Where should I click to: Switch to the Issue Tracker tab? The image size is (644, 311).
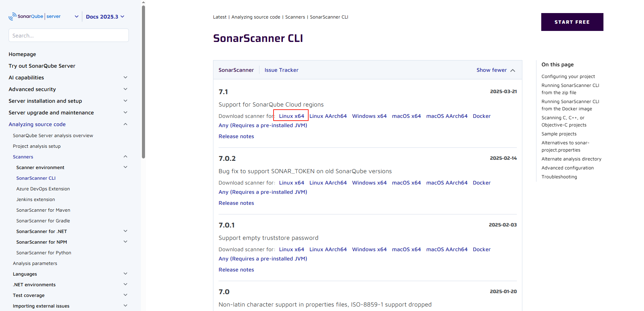pyautogui.click(x=281, y=70)
